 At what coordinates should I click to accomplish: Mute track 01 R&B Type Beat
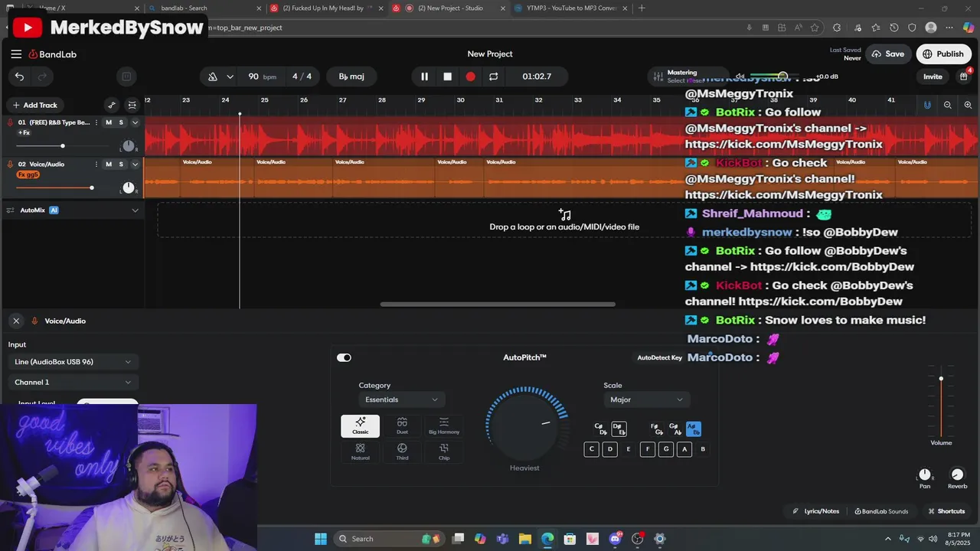(108, 122)
